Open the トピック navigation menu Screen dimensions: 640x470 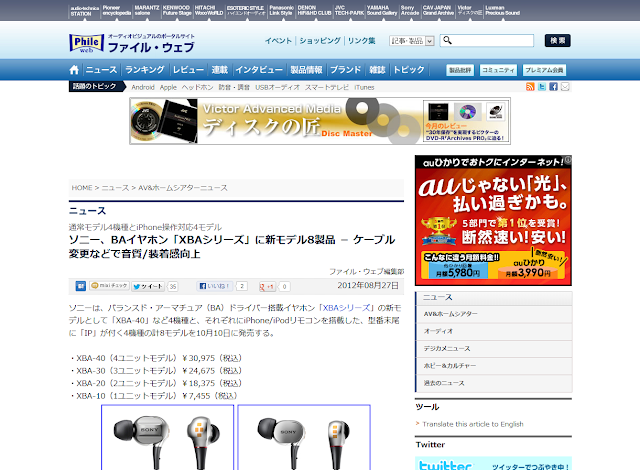(x=409, y=70)
